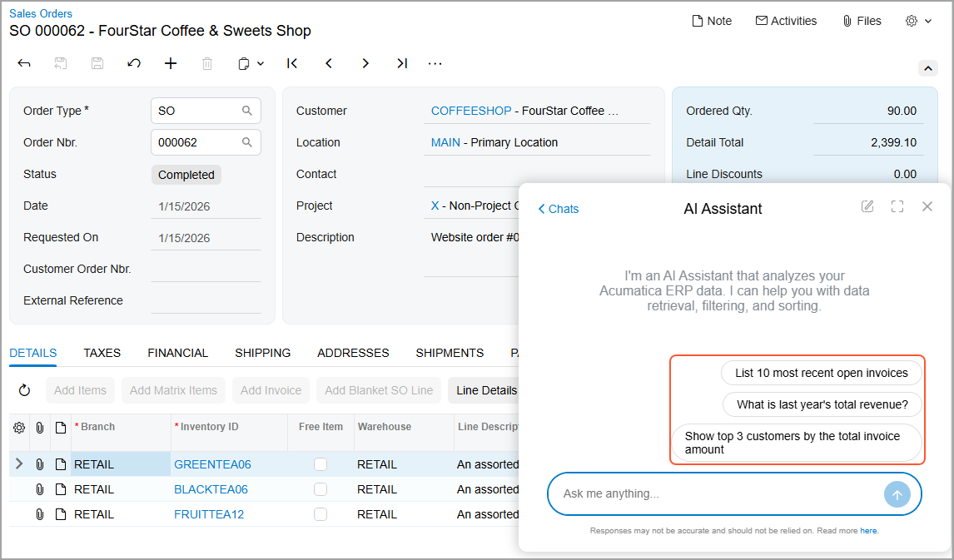Click the Add Matrix Items button

pos(173,390)
